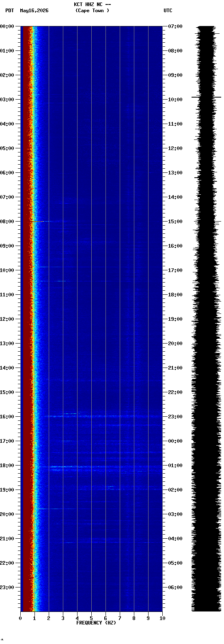This screenshot has width=224, height=644.
Task: Click the UTC time label 08:00
Action: tap(175, 51)
